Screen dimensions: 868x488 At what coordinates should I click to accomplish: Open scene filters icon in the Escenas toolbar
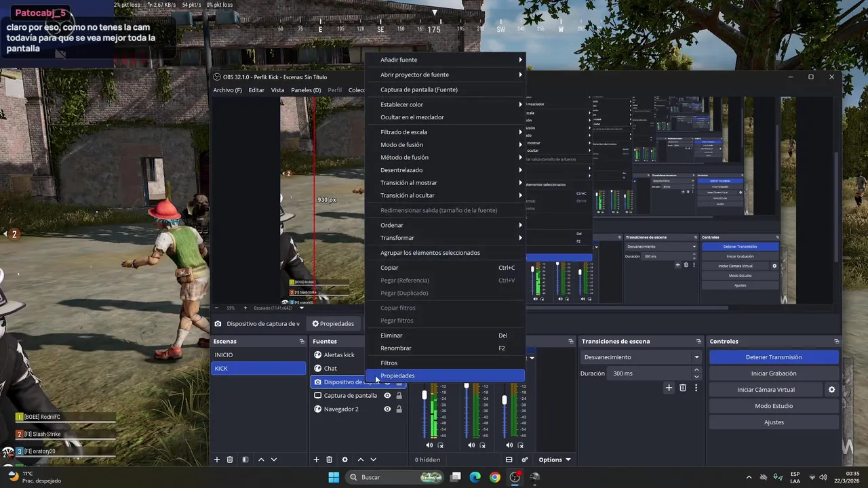click(245, 460)
